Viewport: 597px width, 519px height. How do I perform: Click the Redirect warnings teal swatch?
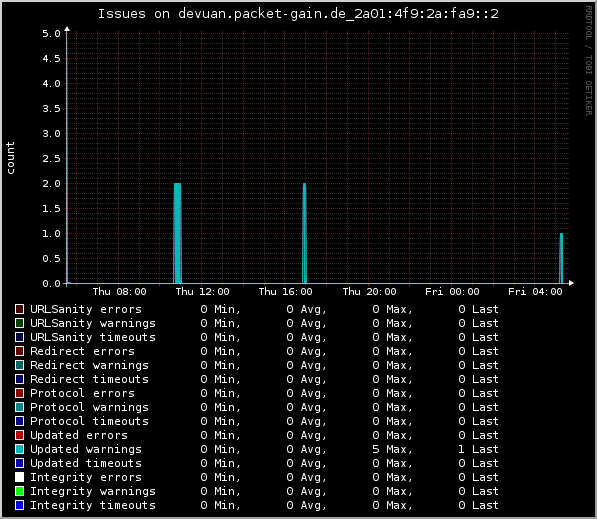(x=19, y=365)
